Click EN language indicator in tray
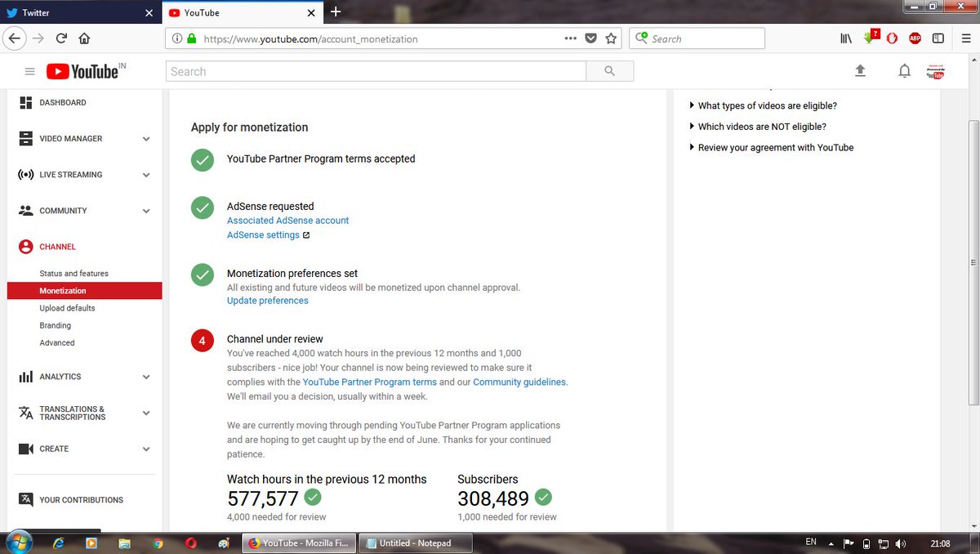 click(811, 542)
